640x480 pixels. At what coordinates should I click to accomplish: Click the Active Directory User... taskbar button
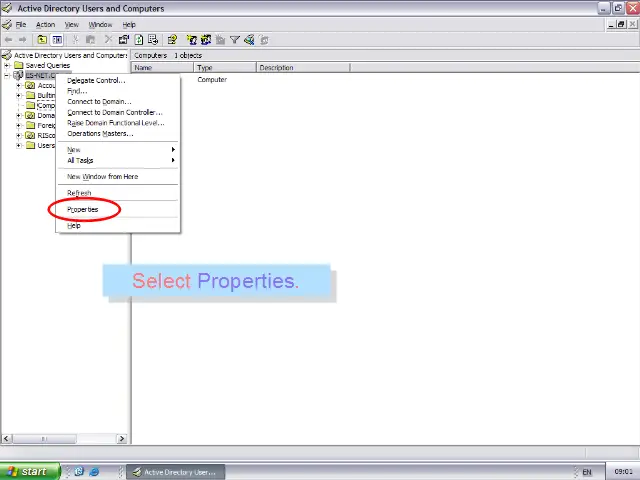[176, 472]
